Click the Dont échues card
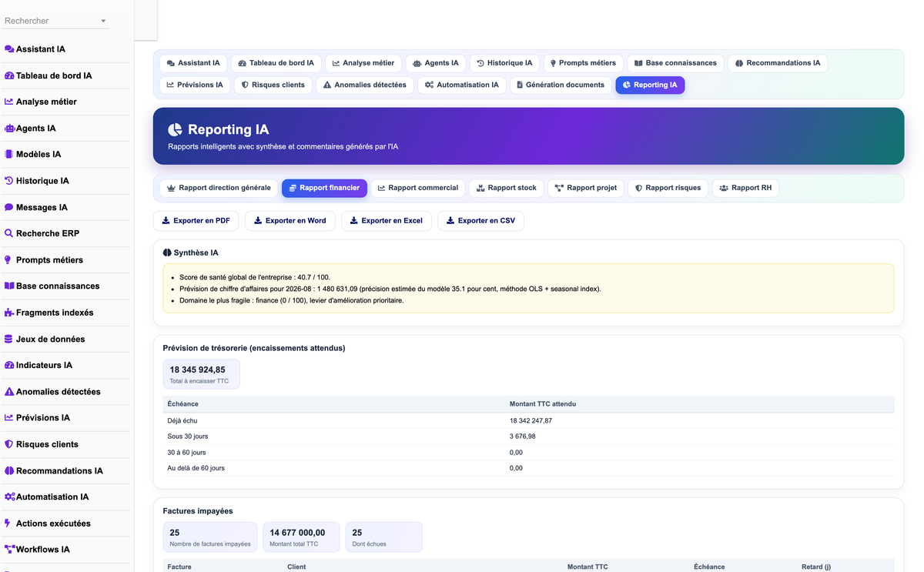Screen dimensions: 924x572 pyautogui.click(x=383, y=537)
